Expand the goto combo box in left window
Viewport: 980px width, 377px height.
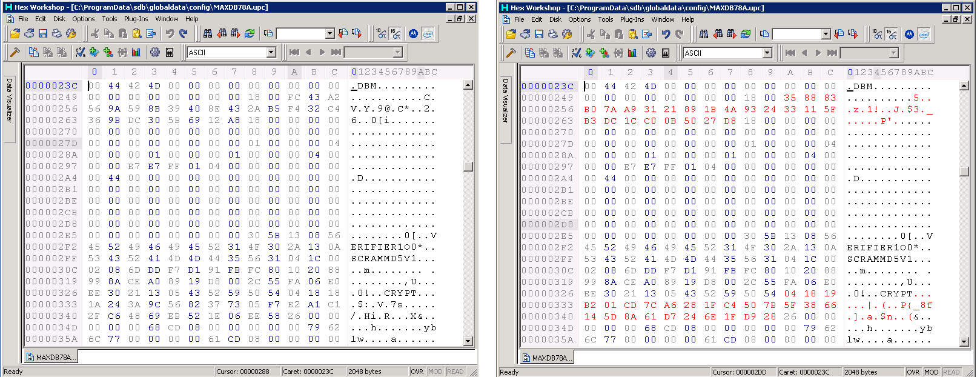(329, 33)
